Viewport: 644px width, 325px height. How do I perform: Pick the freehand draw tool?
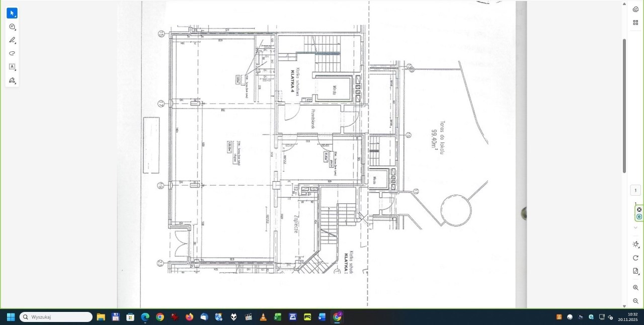[12, 53]
